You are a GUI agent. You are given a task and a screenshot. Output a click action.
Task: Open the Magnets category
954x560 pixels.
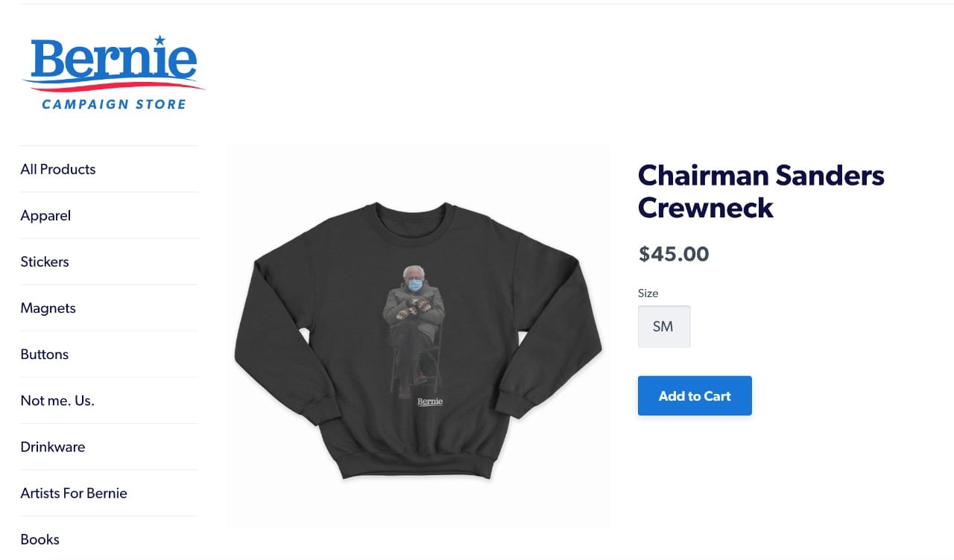tap(48, 308)
